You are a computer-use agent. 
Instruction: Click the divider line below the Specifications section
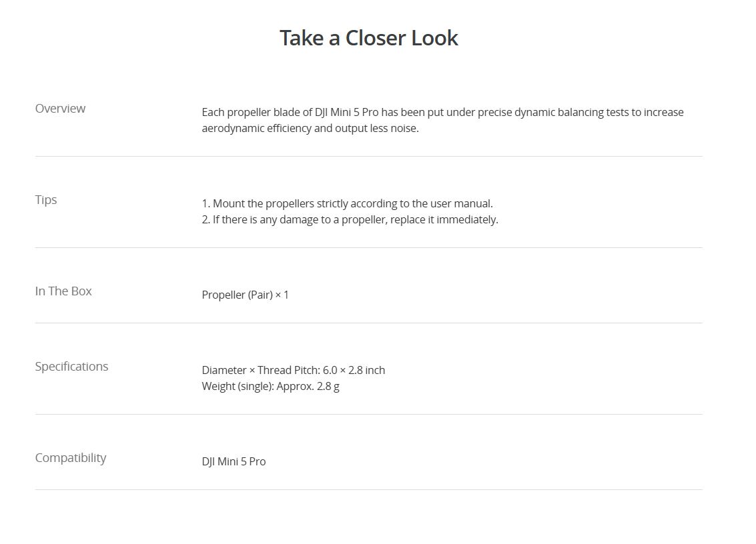tap(368, 415)
